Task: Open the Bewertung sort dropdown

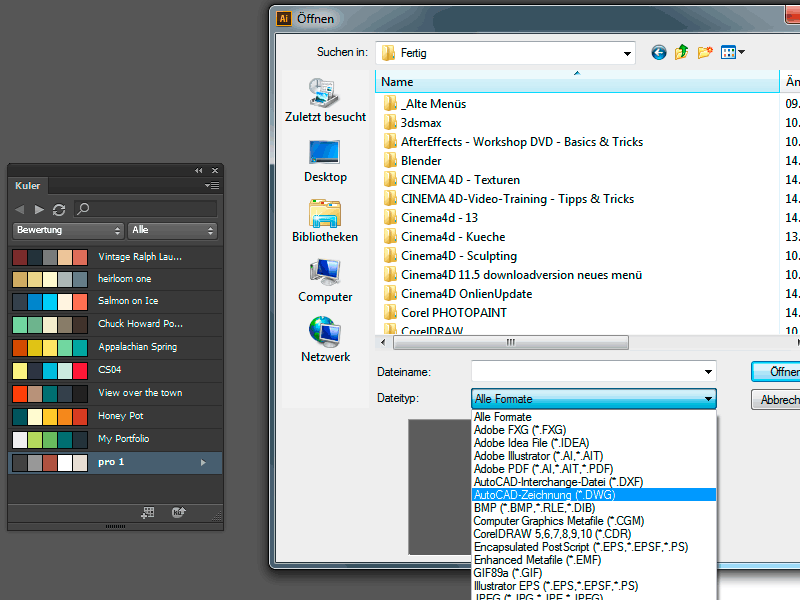Action: click(67, 231)
